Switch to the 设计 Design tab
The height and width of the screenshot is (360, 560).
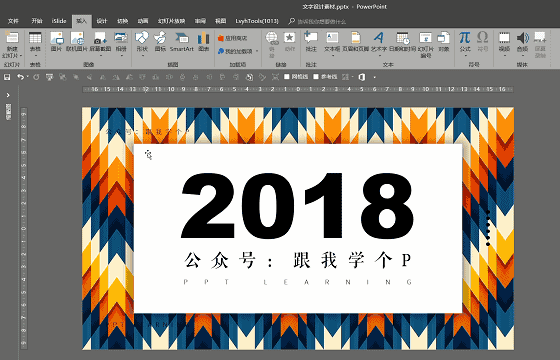102,21
